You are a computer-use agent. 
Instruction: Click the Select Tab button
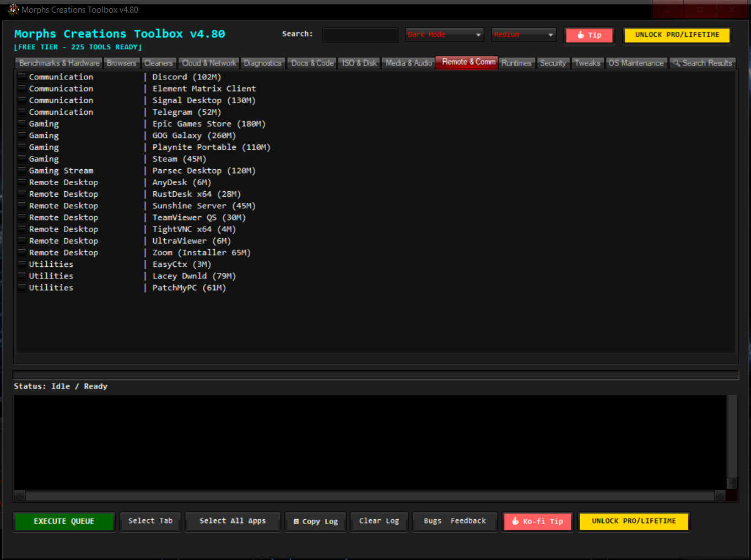tap(150, 521)
